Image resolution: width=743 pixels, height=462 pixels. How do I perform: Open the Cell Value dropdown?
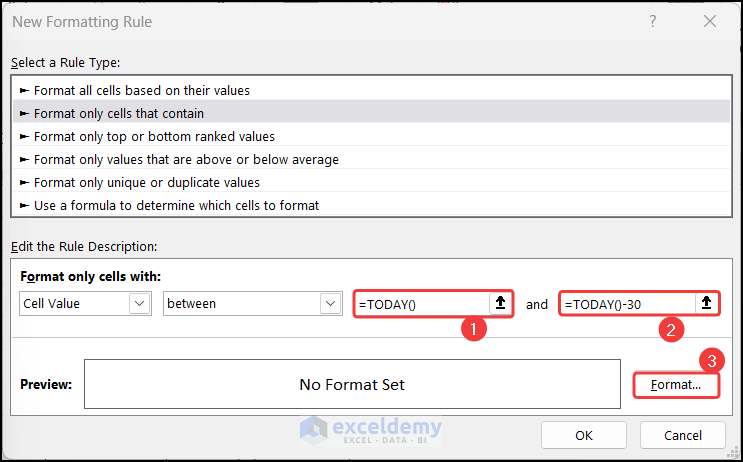click(140, 304)
